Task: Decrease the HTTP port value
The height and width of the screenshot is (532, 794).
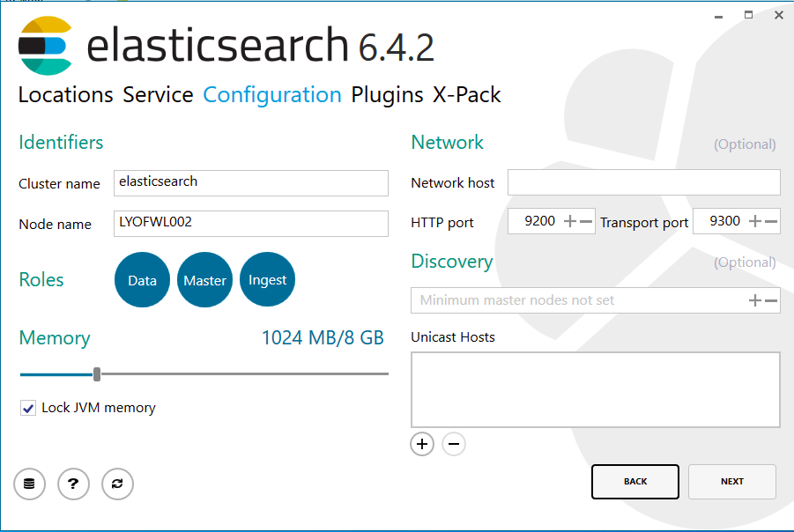Action: (586, 221)
